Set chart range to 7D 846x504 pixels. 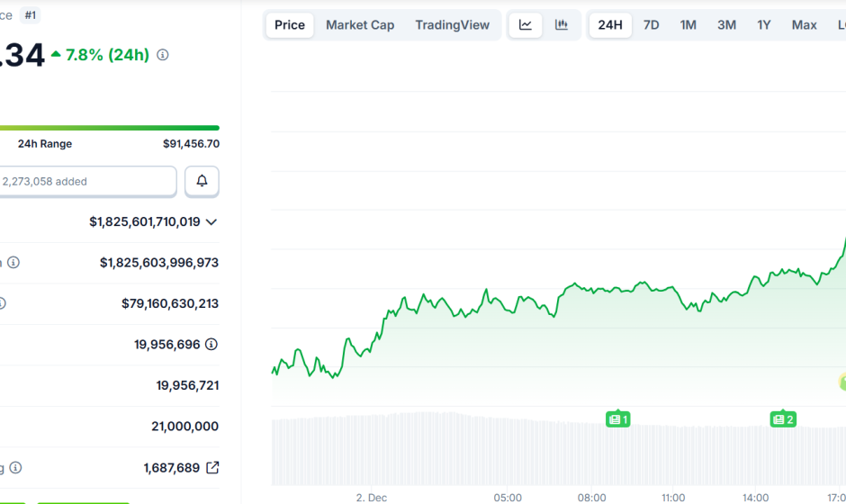(651, 25)
